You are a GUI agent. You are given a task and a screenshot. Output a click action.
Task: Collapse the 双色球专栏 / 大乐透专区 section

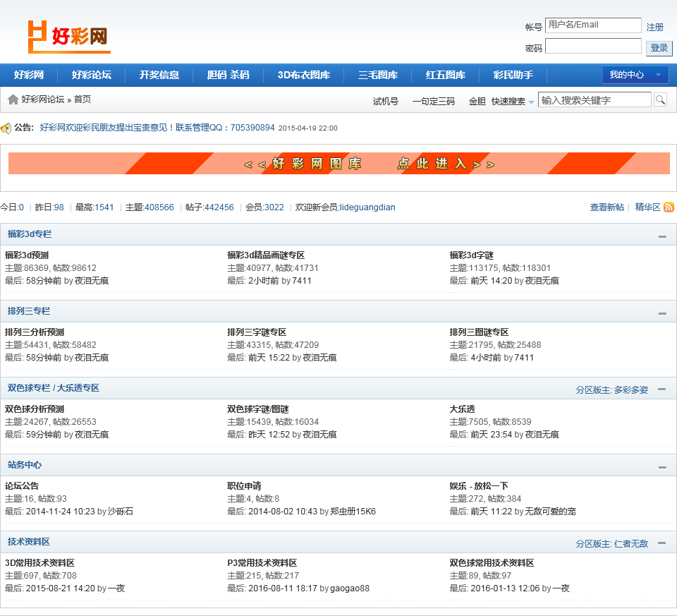coord(662,389)
